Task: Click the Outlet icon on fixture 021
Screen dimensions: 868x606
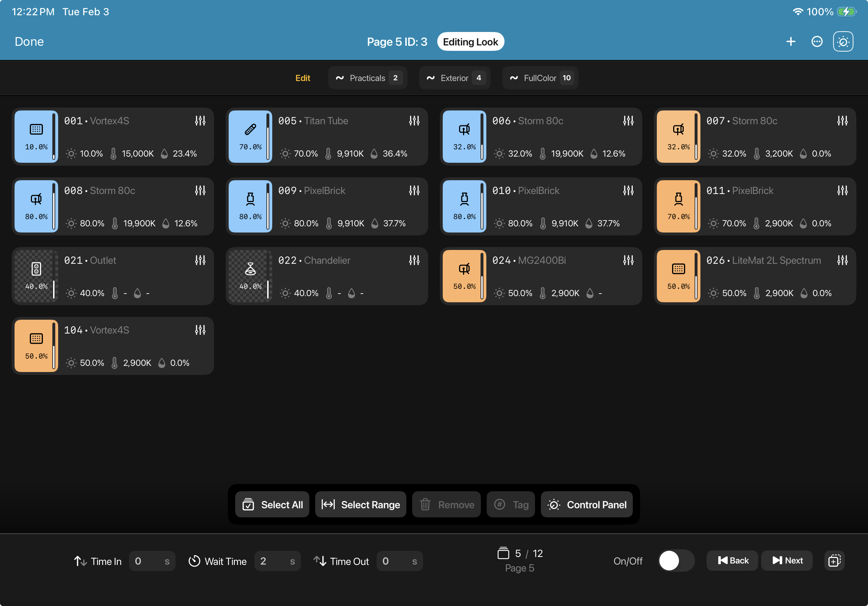Action: coord(36,269)
